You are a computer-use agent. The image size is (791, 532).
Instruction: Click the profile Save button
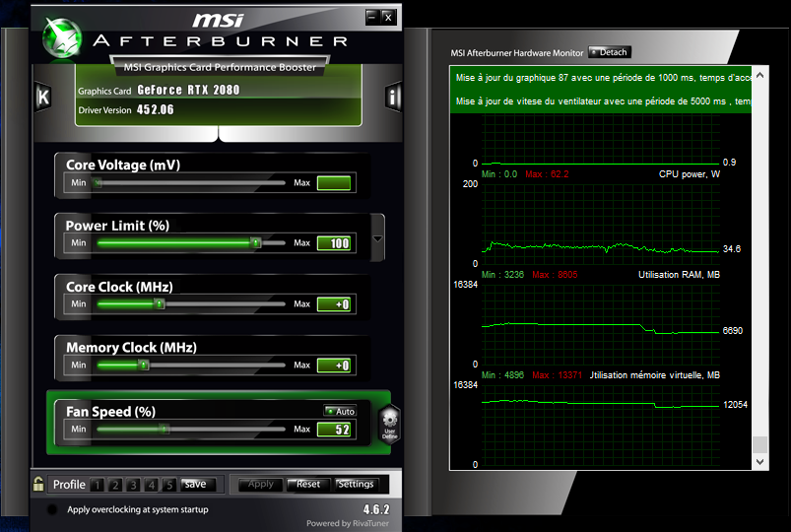click(198, 484)
